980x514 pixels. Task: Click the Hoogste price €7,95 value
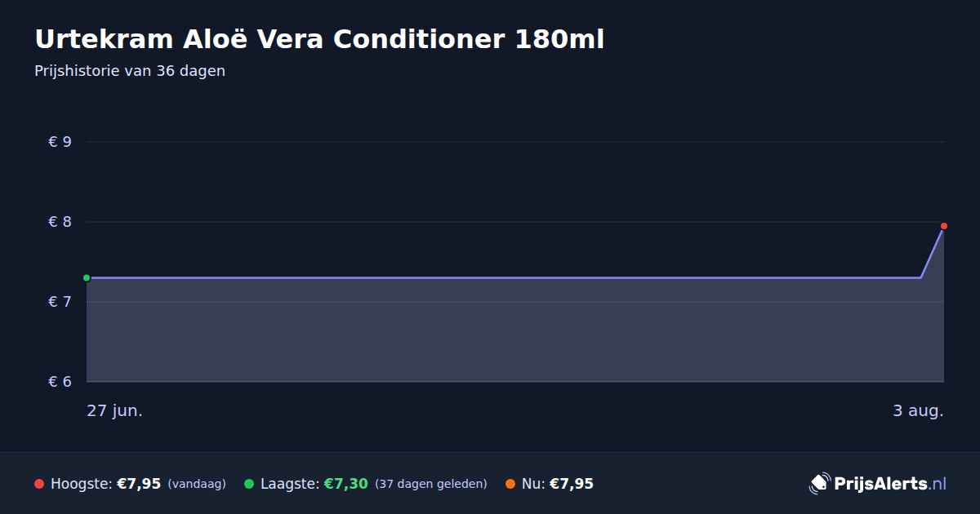tap(139, 484)
